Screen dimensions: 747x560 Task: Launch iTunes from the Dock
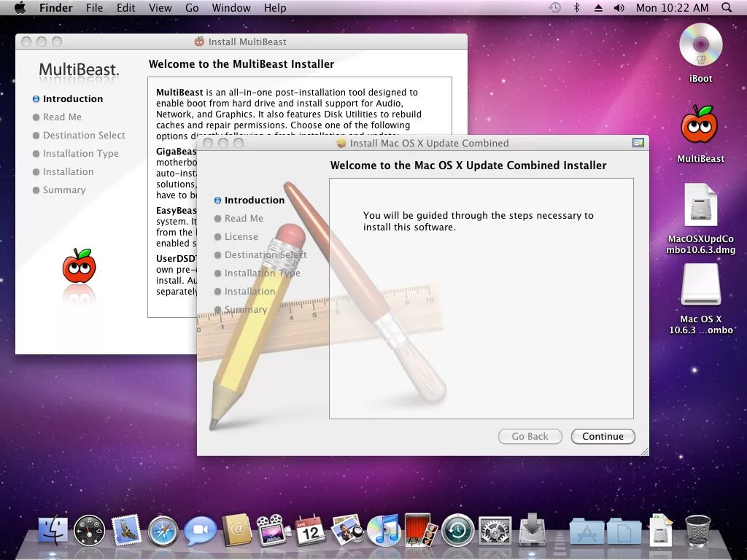(384, 530)
